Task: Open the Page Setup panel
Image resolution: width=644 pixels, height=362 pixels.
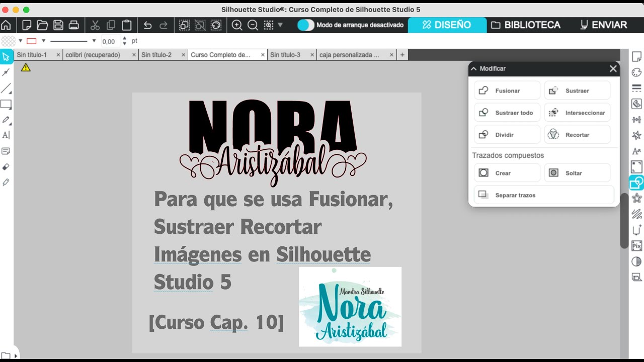Action: click(636, 56)
